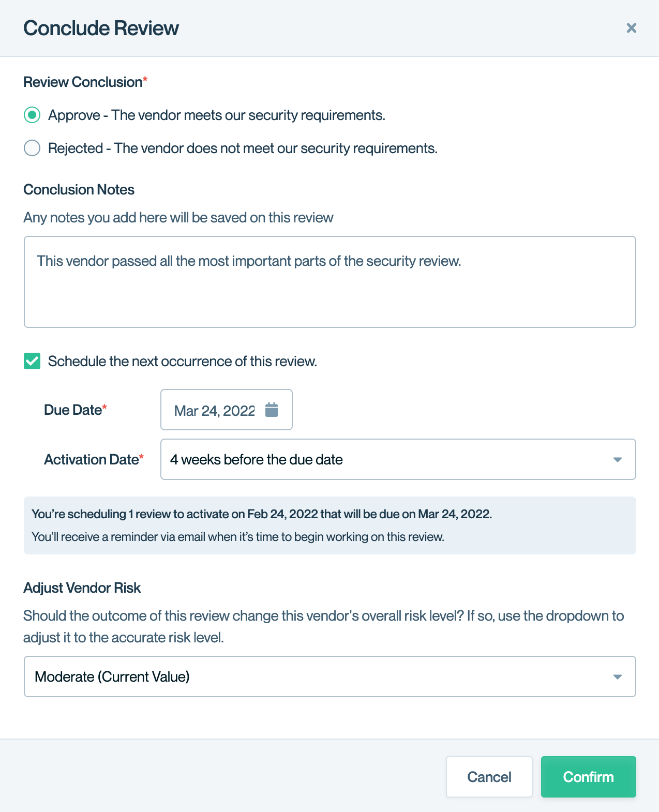Click the 'Activation Date' field label
Viewport: 659px width, 812px height.
pos(92,460)
